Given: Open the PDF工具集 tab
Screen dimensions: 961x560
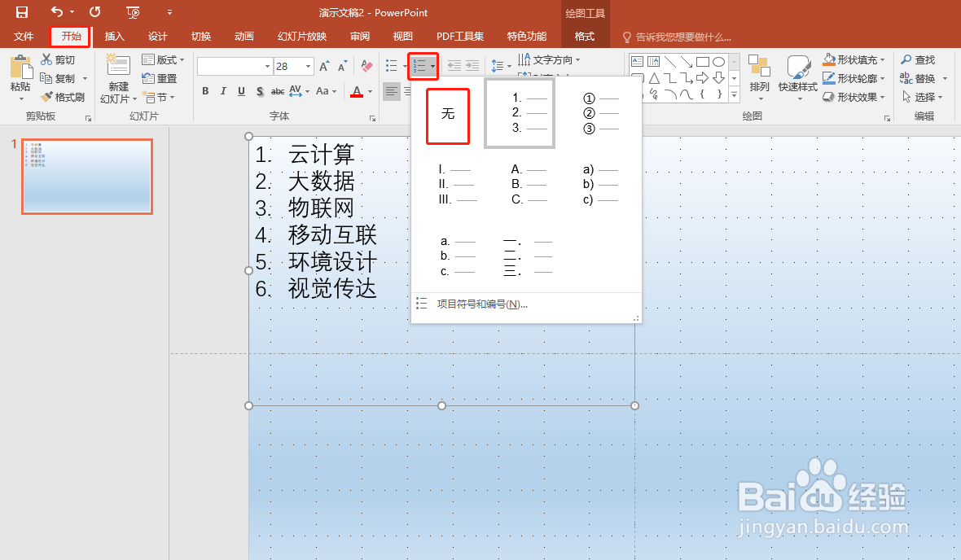Looking at the screenshot, I should click(x=460, y=36).
